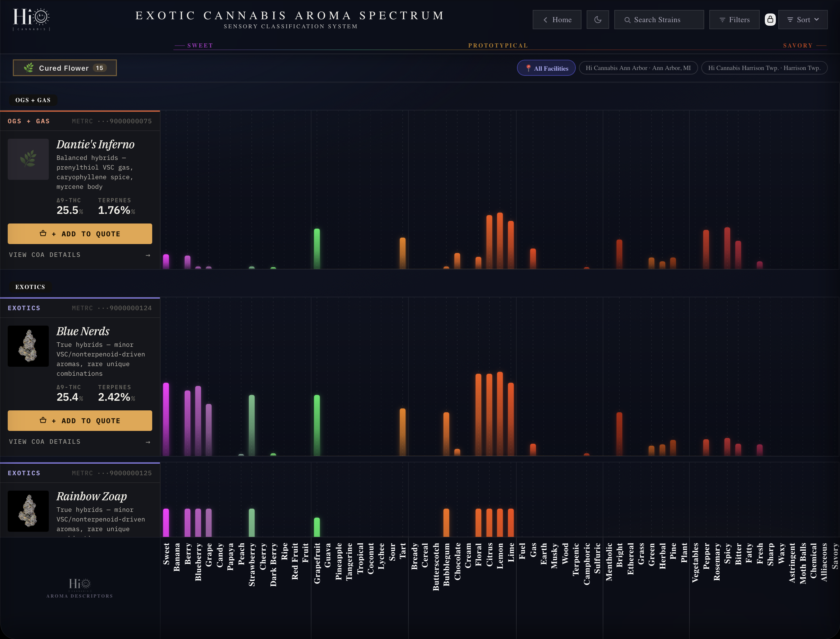Click the moon icon in header
840x639 pixels.
click(x=598, y=20)
